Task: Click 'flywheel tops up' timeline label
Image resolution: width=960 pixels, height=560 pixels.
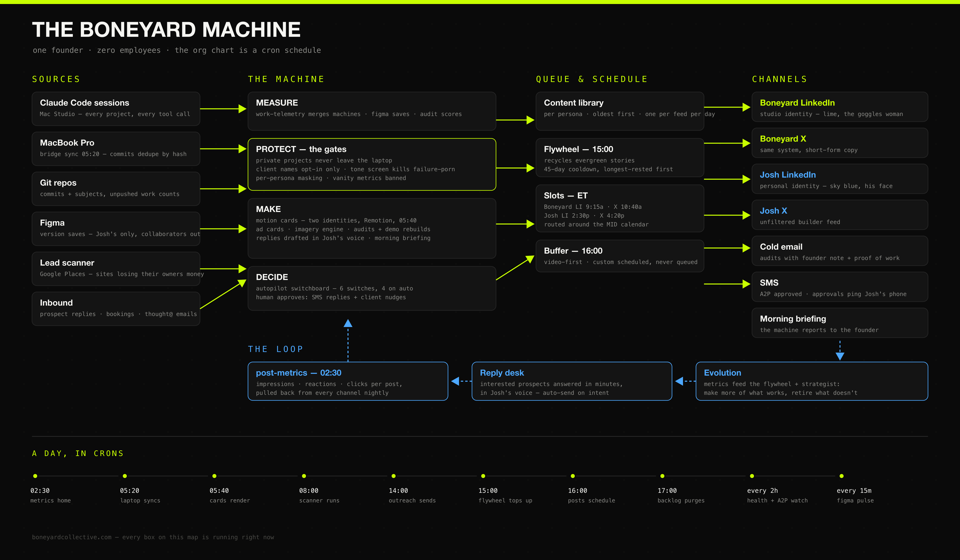Action: (505, 501)
